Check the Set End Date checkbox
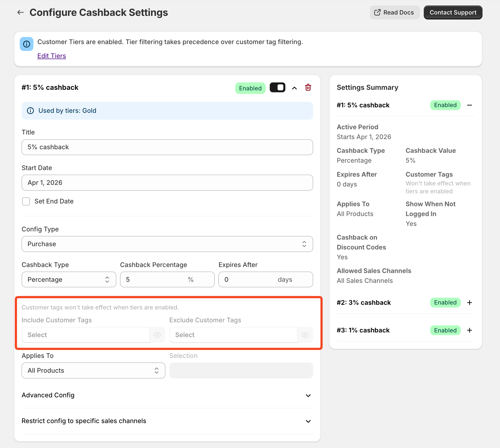 point(26,201)
